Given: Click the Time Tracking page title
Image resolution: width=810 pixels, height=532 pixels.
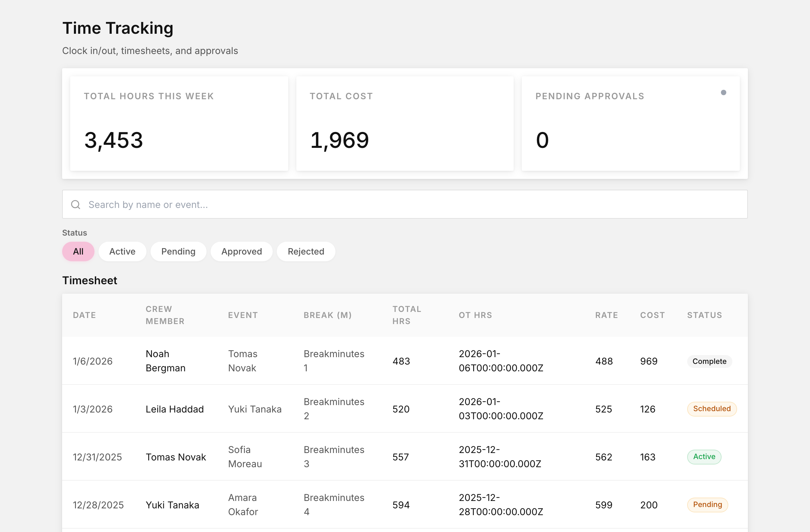Looking at the screenshot, I should pos(118,28).
